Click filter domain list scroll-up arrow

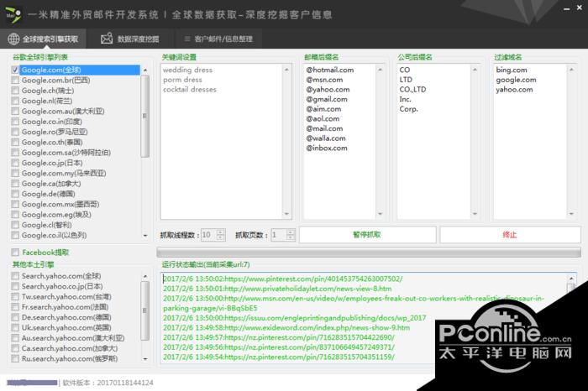[571, 70]
